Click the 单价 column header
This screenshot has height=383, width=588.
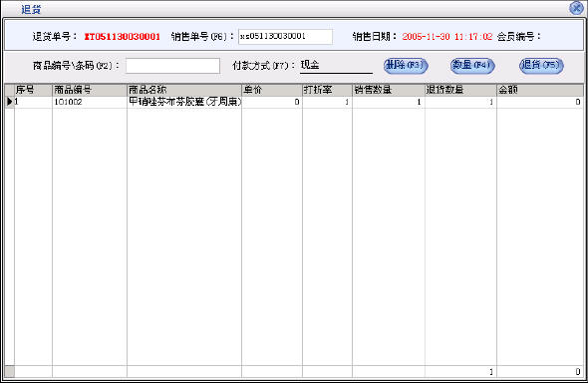272,90
